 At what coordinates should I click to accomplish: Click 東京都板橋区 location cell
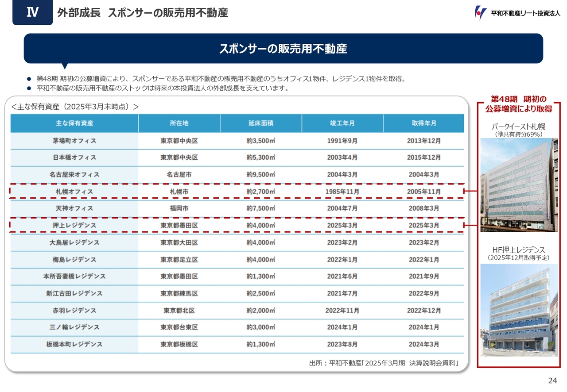[179, 344]
